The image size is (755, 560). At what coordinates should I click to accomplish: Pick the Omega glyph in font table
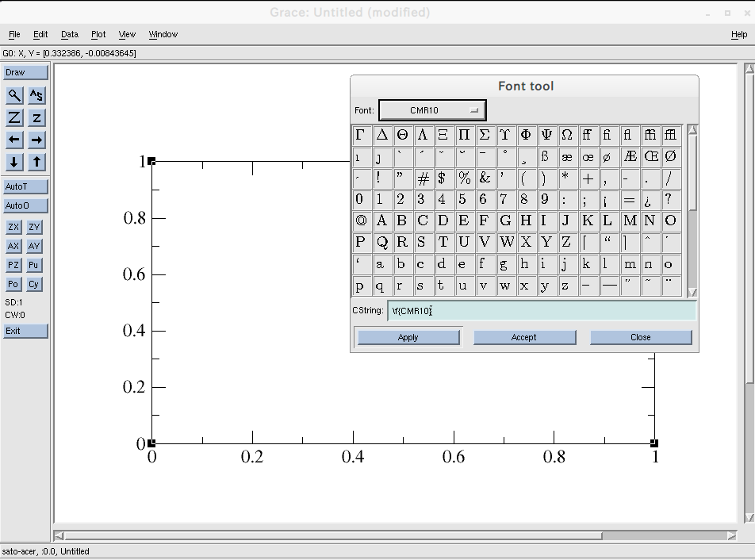tap(566, 136)
